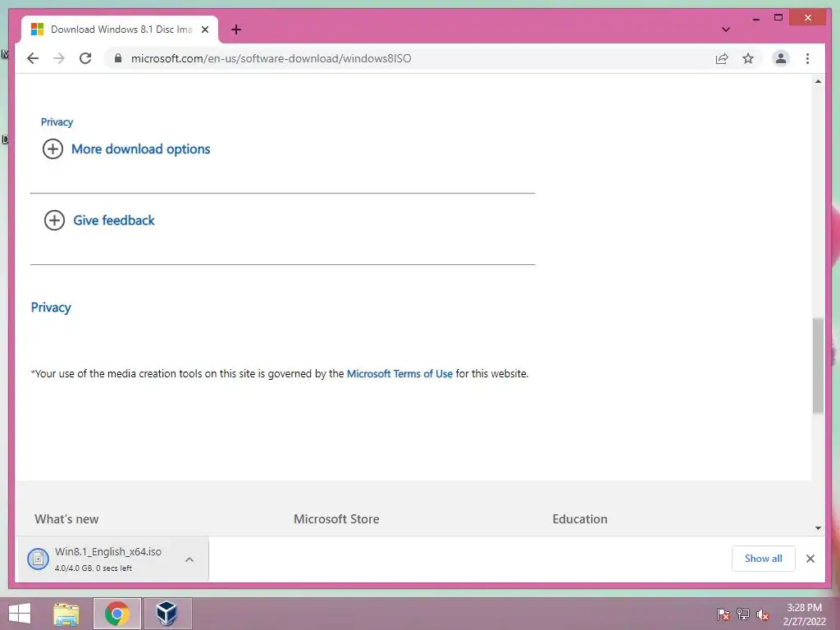Open the Chrome profile avatar menu
Image resolution: width=840 pixels, height=630 pixels.
(781, 58)
